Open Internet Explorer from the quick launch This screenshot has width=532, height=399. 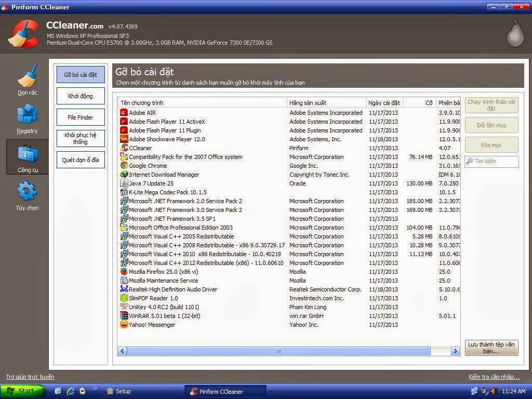point(71,391)
